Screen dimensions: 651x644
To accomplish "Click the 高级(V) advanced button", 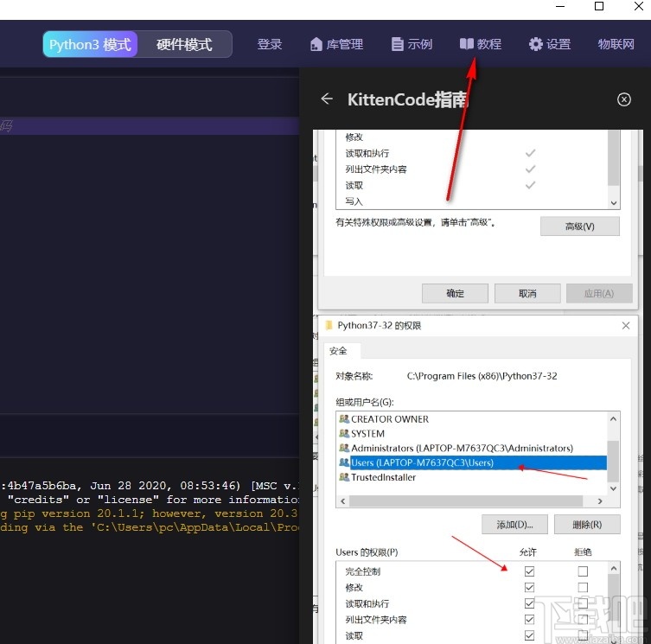I will (579, 226).
